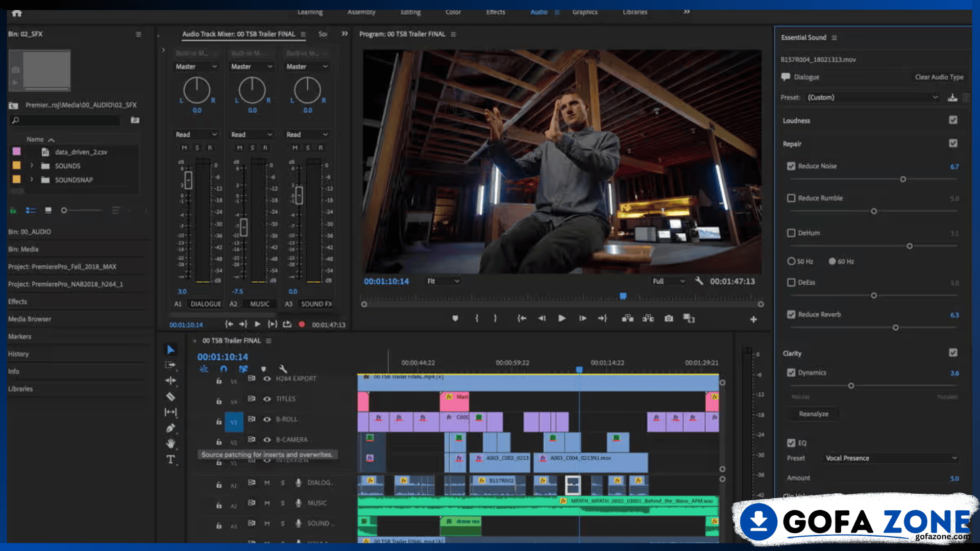The height and width of the screenshot is (551, 980).
Task: Expand the SOUNDS folder
Action: click(32, 166)
